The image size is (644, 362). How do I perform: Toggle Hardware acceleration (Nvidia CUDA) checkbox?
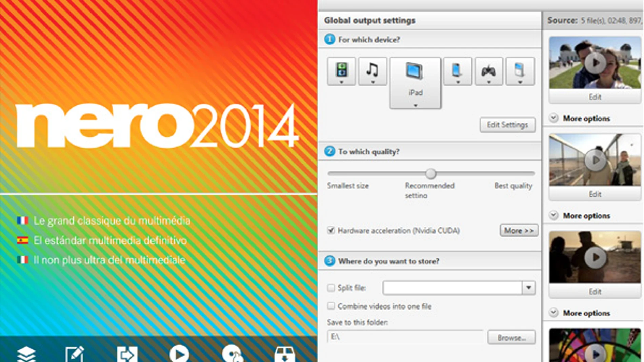[331, 231]
